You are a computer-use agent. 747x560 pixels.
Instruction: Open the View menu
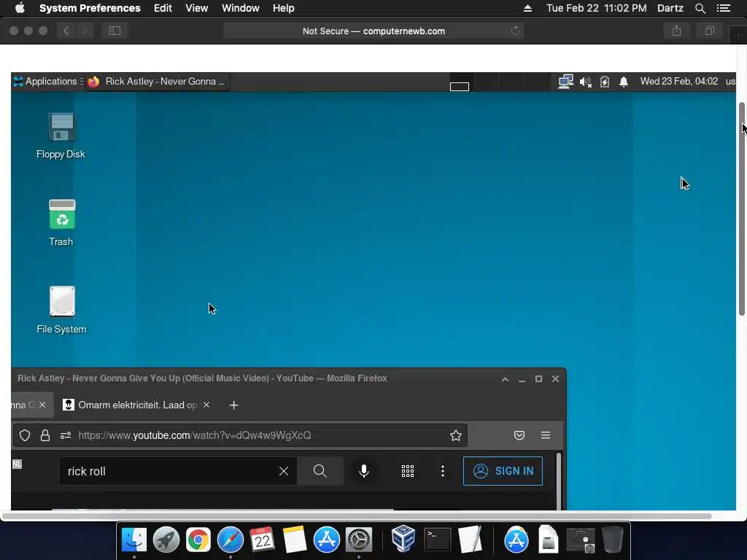click(197, 8)
